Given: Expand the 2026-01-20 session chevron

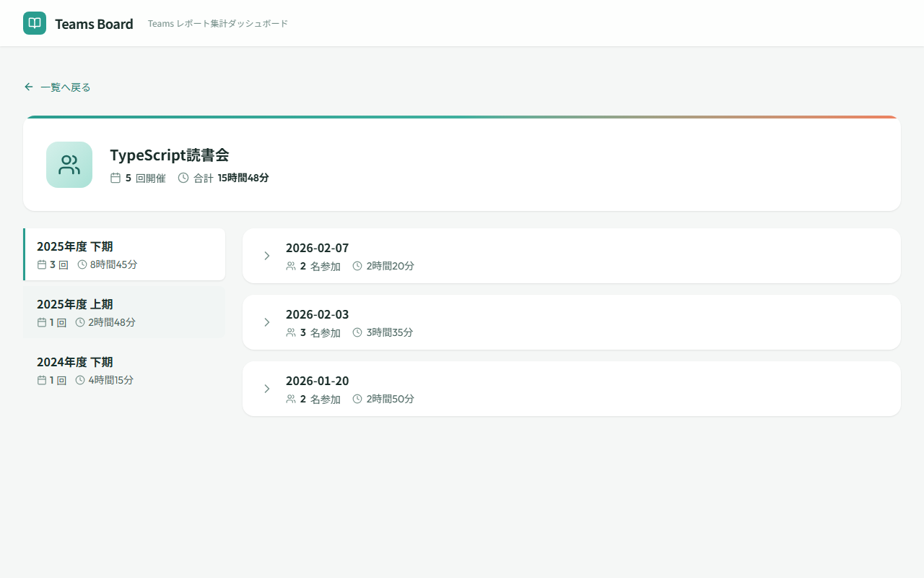Looking at the screenshot, I should tap(266, 389).
